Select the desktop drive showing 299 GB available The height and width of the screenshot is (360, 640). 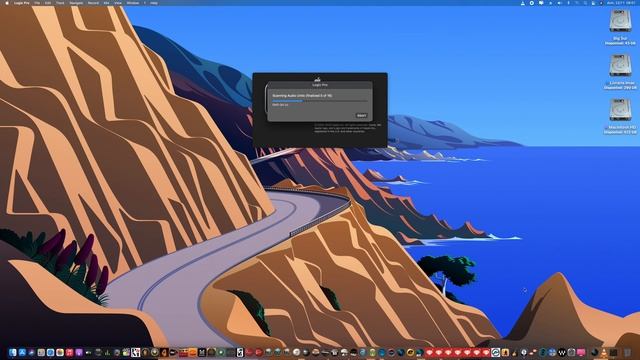(x=620, y=65)
